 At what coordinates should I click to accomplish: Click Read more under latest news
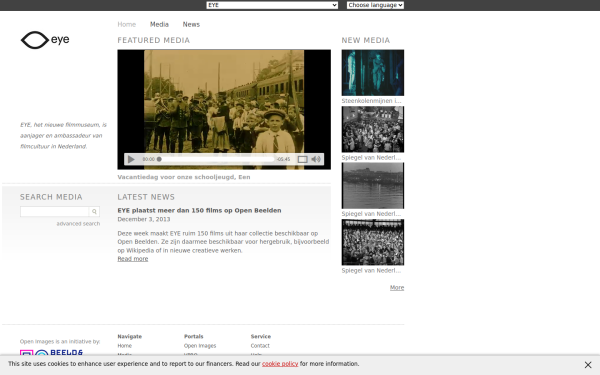(133, 259)
